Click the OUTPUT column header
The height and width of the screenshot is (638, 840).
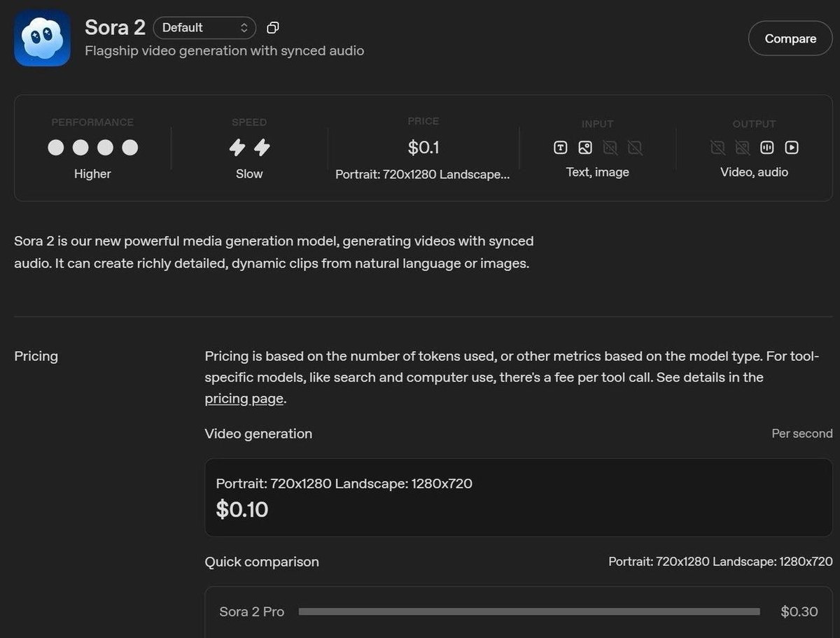click(754, 124)
